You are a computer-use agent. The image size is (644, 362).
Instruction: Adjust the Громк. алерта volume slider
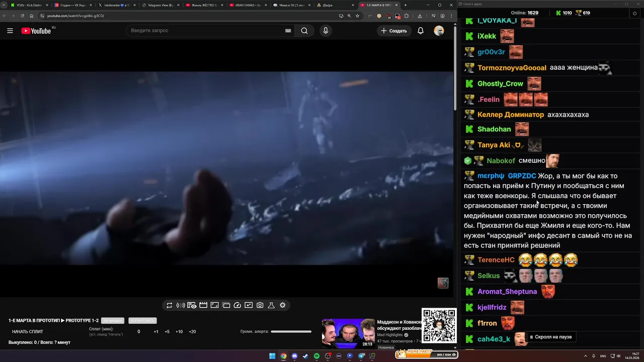[291, 331]
